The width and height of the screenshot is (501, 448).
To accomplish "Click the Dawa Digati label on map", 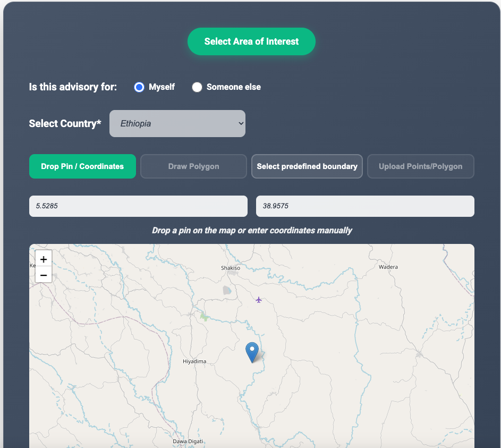I will tap(188, 442).
